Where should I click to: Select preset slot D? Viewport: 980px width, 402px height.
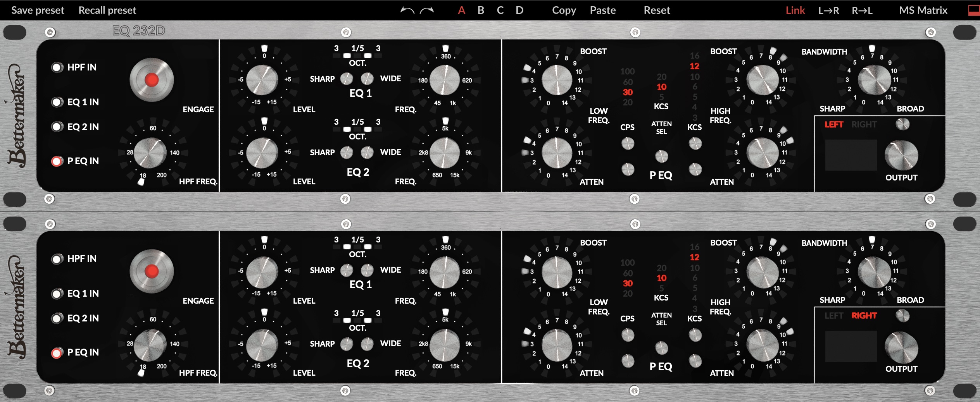point(519,10)
